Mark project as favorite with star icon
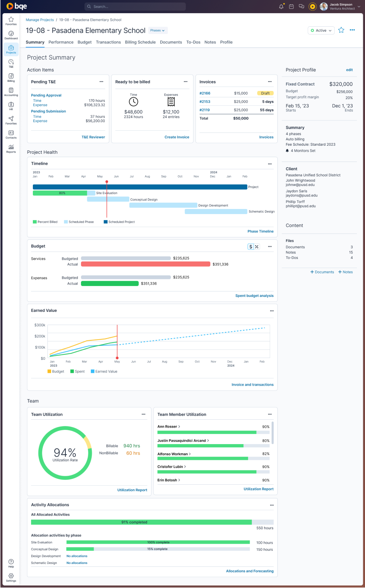 click(341, 30)
